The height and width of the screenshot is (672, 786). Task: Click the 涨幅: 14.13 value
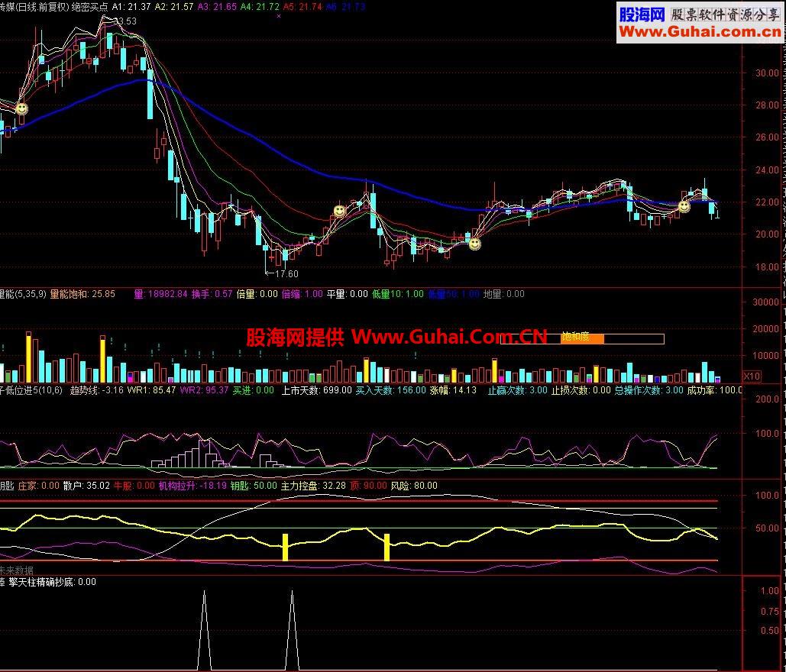[x=453, y=390]
